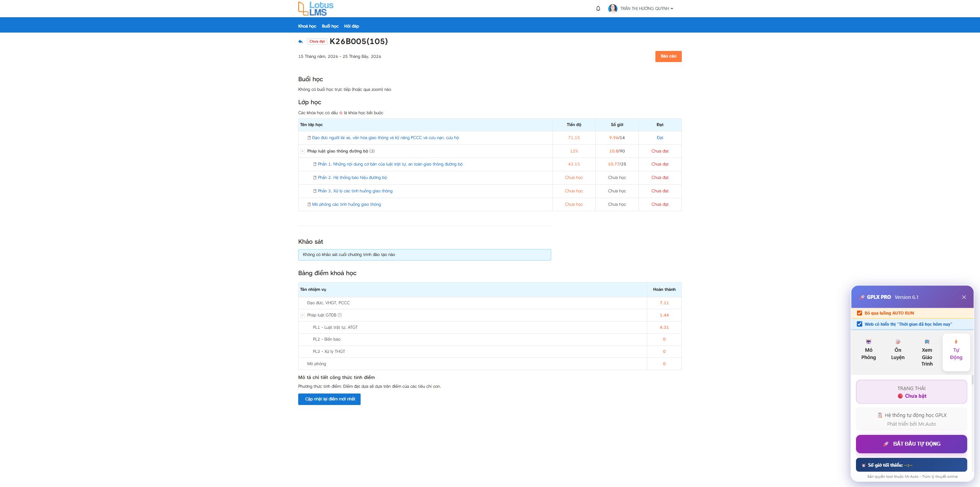Click the 10.8/90 hours value

(x=617, y=151)
